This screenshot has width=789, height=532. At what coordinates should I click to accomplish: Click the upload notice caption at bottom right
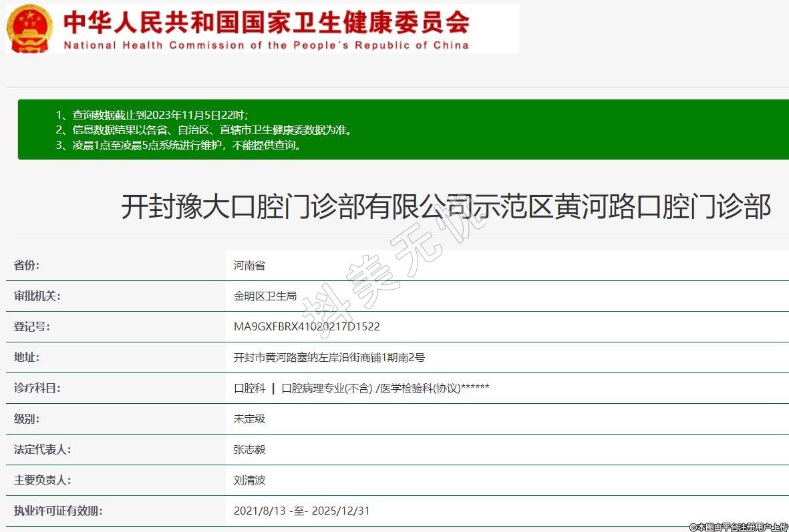coord(738,527)
